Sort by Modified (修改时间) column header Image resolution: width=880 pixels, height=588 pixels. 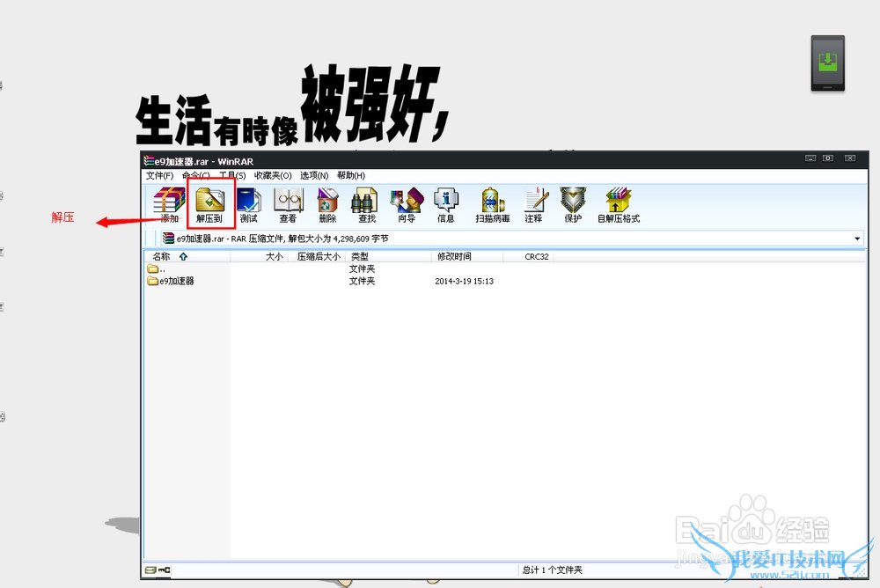[x=467, y=257]
